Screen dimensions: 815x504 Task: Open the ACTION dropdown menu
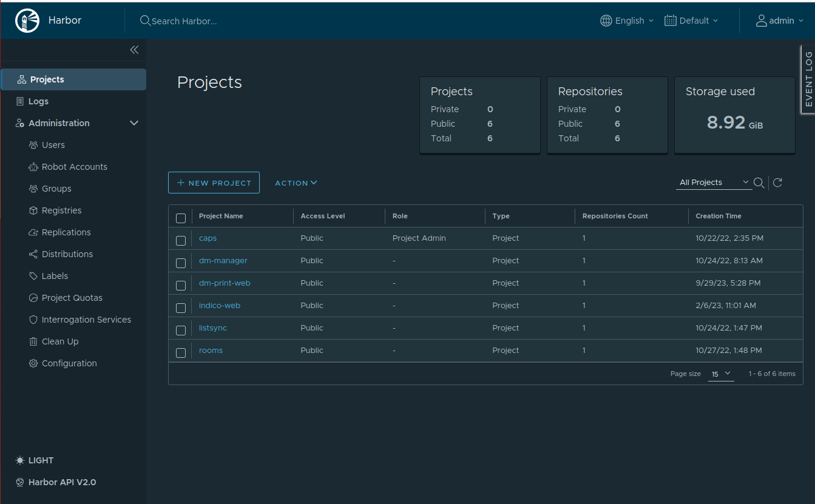pos(296,183)
